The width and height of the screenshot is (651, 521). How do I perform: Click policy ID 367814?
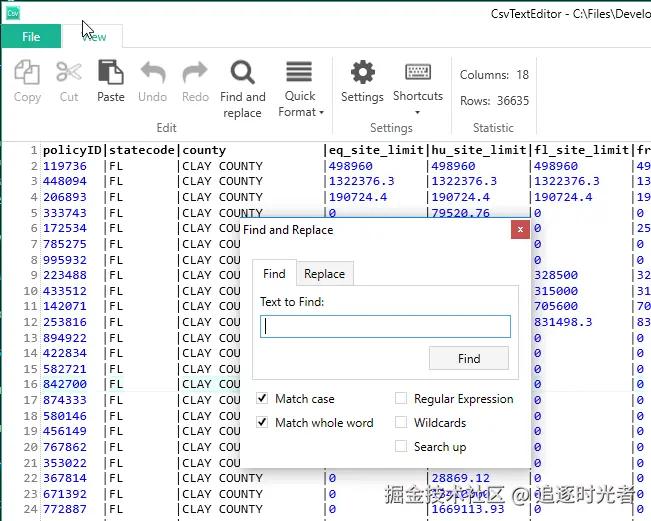[x=65, y=478]
